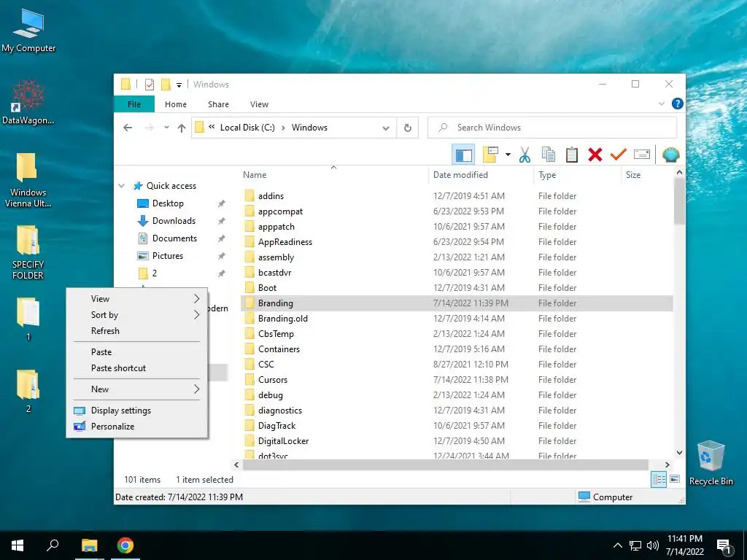Show hidden tray icons chevron
Image resolution: width=747 pixels, height=560 pixels.
click(x=617, y=545)
